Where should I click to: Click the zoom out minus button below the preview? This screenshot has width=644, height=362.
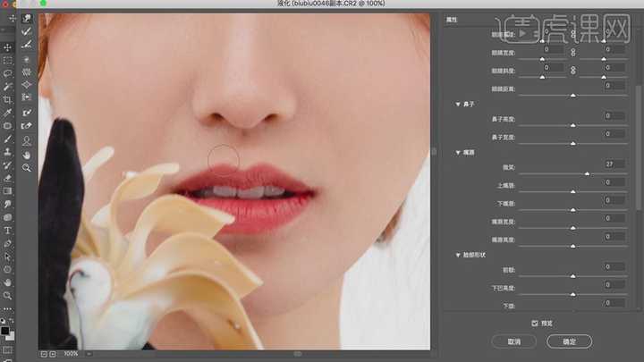click(44, 354)
